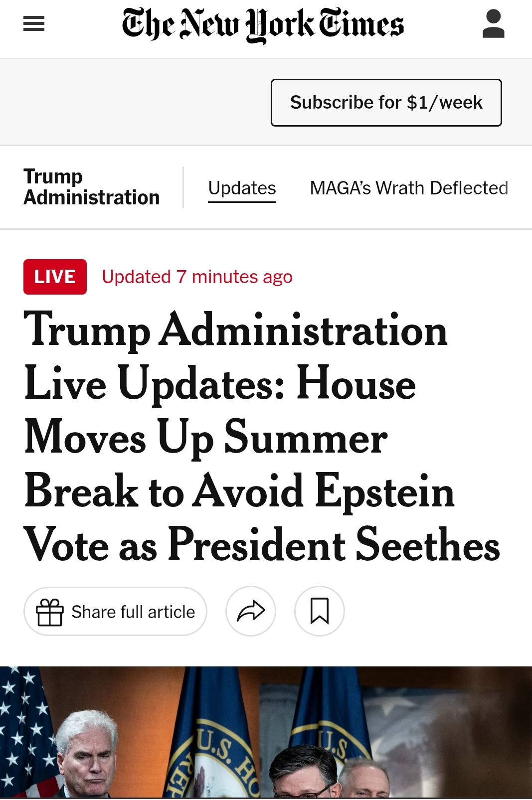Switch to MAGA's Wrath Deflected tab
This screenshot has width=532, height=800.
pyautogui.click(x=409, y=188)
